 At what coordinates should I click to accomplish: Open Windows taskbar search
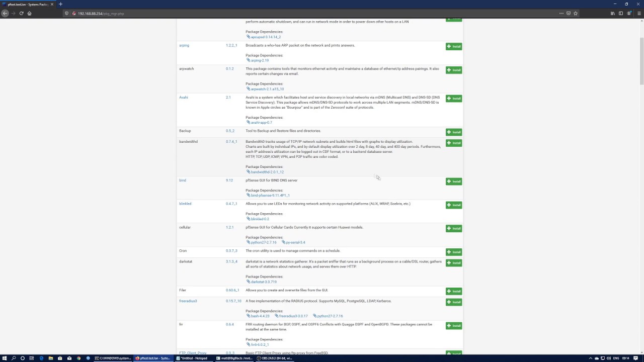14,358
